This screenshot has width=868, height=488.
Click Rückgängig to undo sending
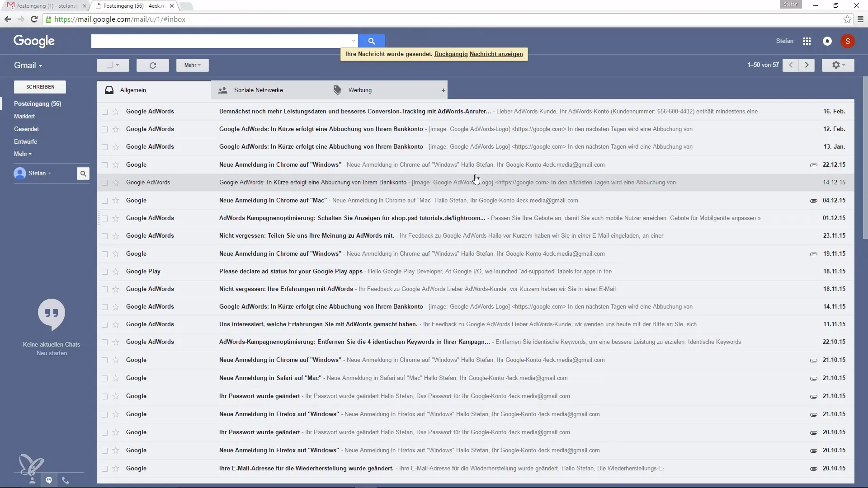(451, 54)
